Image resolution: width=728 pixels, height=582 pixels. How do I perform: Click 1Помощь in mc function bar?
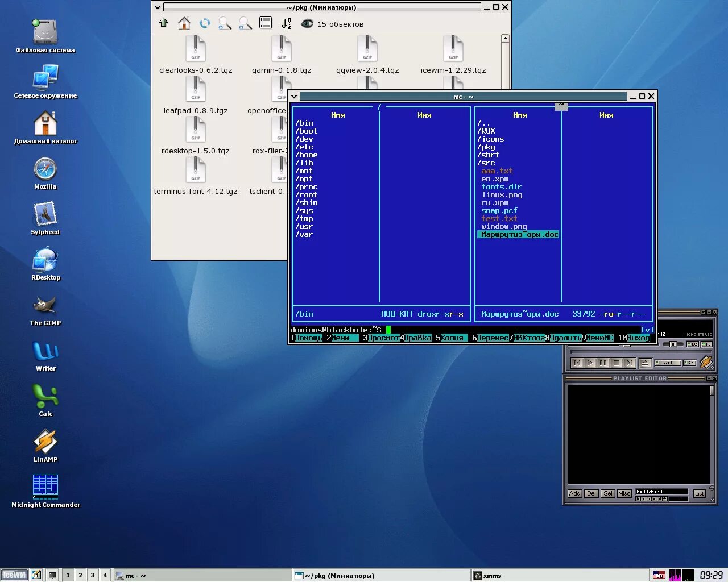[x=307, y=338]
